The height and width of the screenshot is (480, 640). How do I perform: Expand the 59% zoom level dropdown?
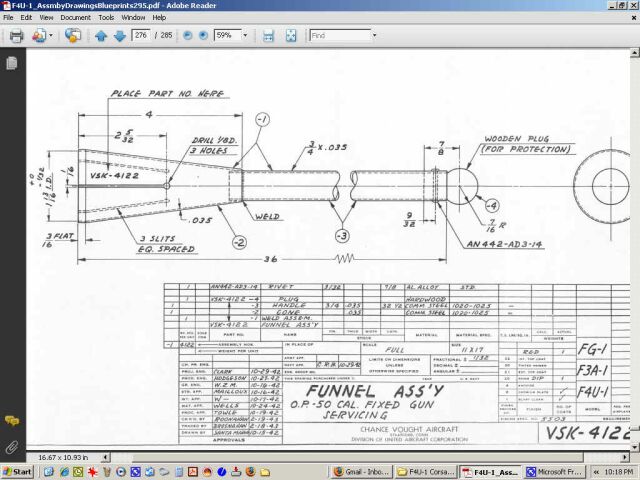(244, 36)
